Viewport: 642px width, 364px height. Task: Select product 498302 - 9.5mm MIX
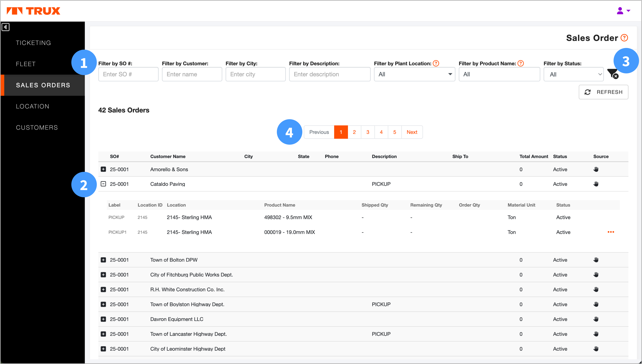click(288, 217)
